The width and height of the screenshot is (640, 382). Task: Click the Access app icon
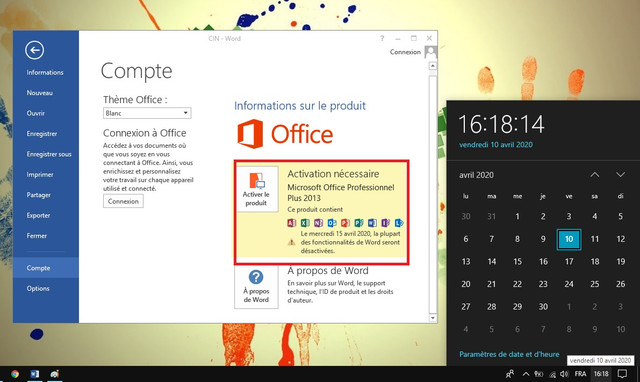click(291, 223)
